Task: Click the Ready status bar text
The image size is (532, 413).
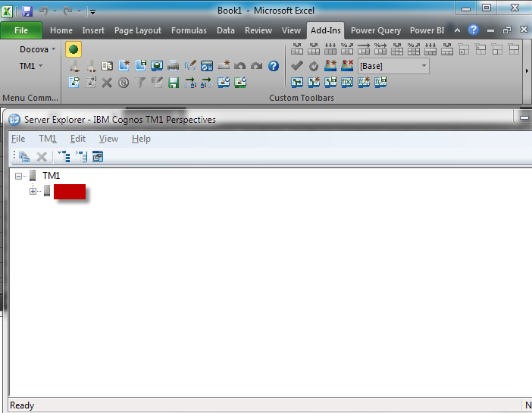Action: point(22,405)
